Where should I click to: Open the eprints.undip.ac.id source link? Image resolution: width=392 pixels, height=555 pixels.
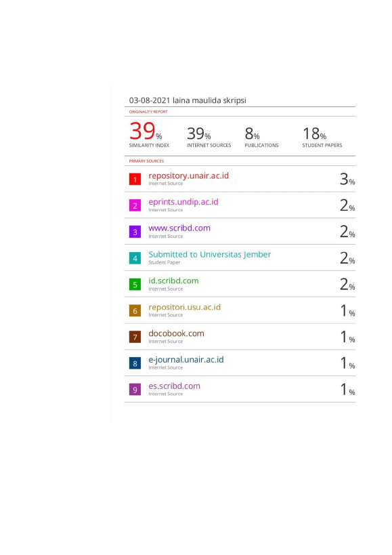(x=183, y=202)
